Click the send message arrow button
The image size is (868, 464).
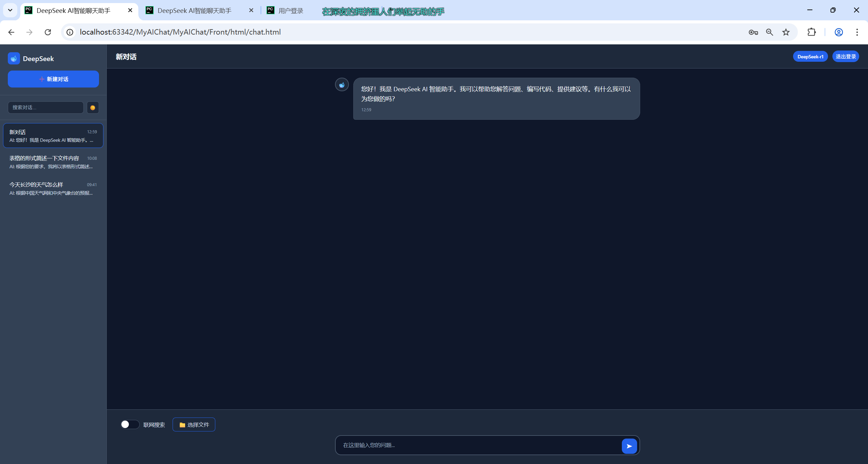point(629,446)
